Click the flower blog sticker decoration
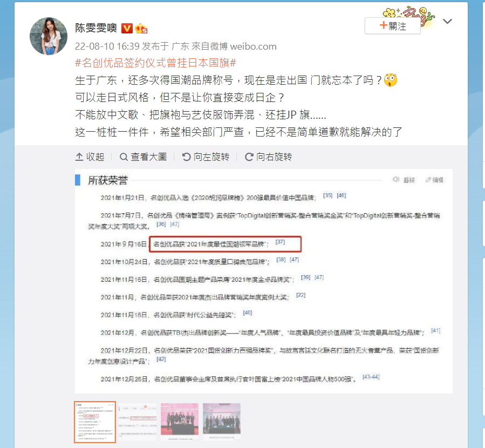This screenshot has height=448, width=485. 408,16
